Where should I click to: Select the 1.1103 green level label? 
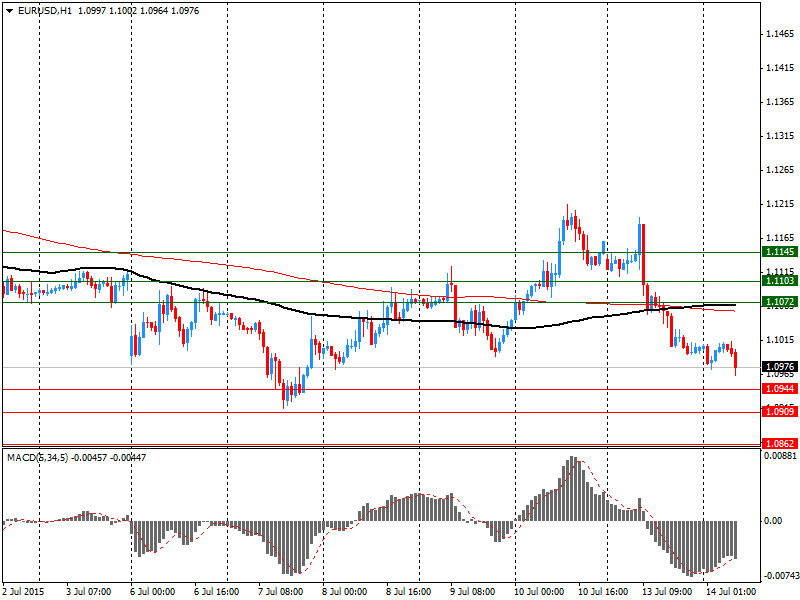(779, 281)
